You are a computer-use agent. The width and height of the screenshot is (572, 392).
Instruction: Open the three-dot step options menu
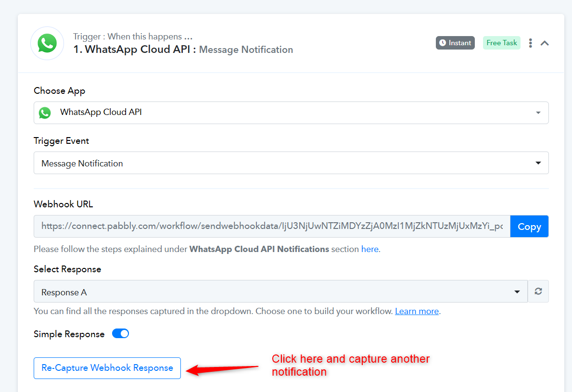(531, 43)
